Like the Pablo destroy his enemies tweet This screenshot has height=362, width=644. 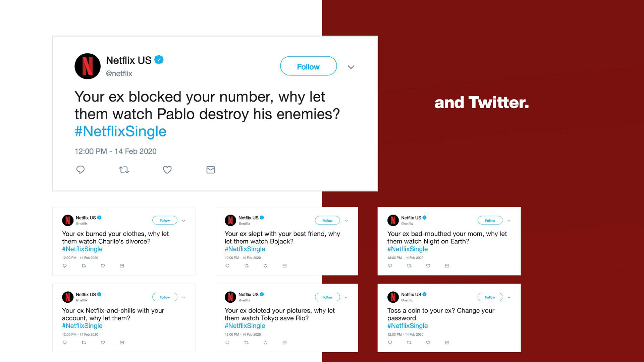tap(167, 170)
